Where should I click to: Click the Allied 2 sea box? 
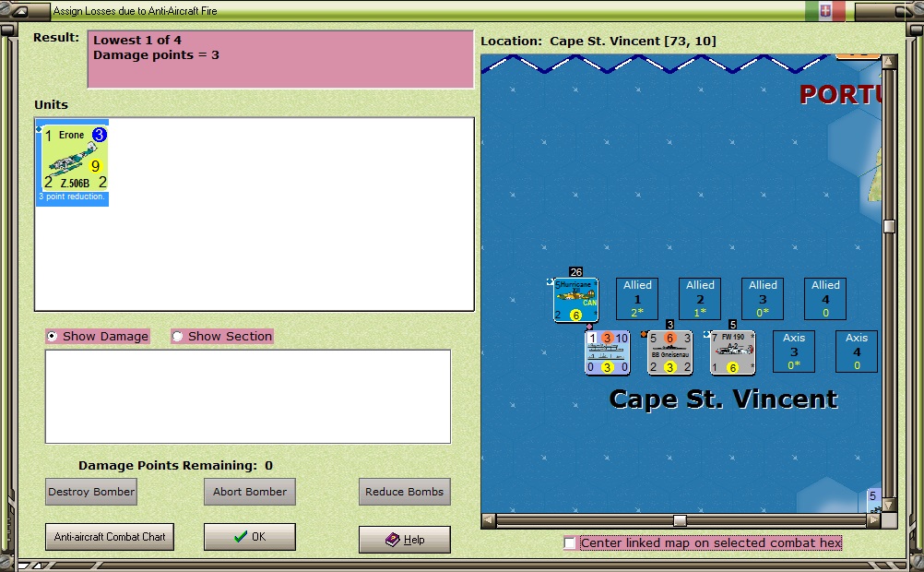point(700,298)
